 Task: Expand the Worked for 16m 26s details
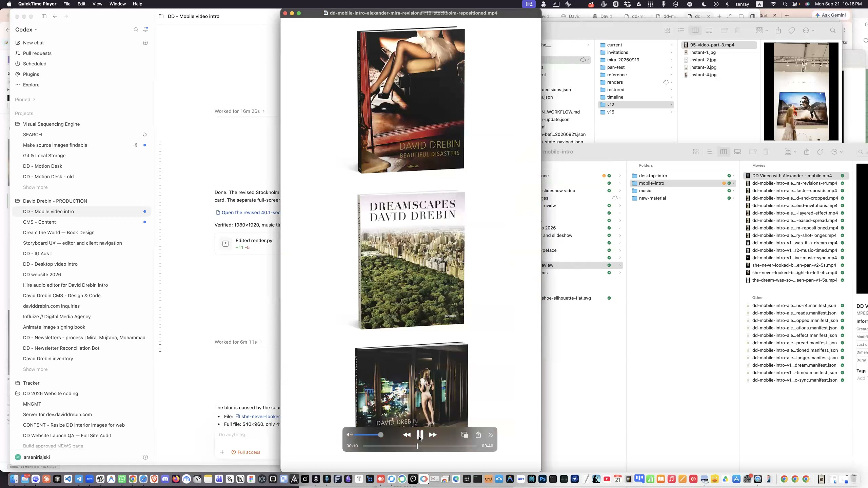240,111
